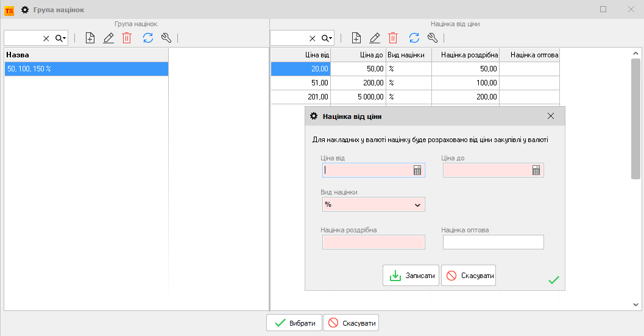Open calculator for Ціна від field

coord(417,171)
